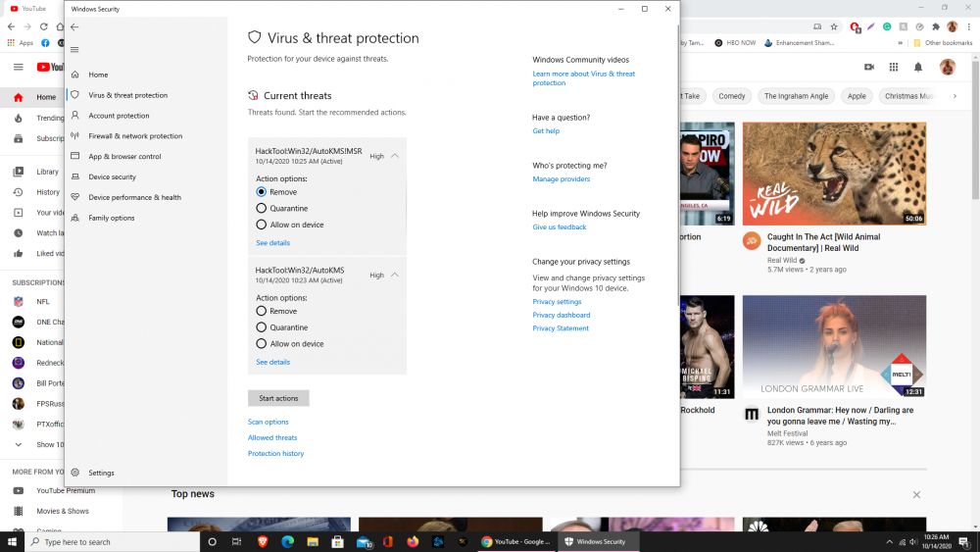
Task: Click the Settings gear icon
Action: pos(75,473)
